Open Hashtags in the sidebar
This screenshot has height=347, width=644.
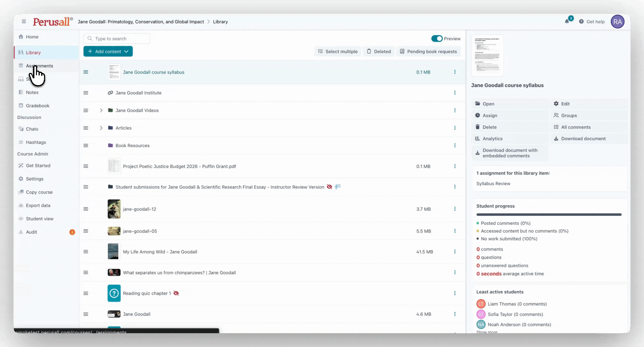(x=47, y=142)
